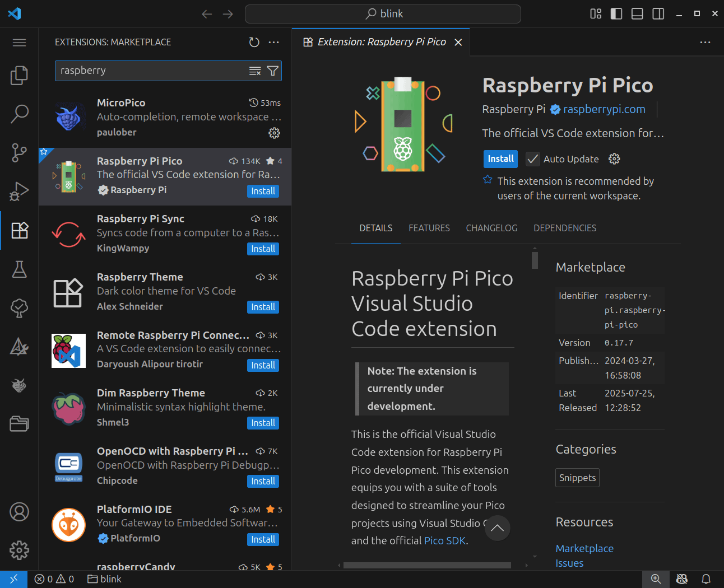Close the Extension: Raspberry Pi Pico tab
Viewport: 724px width, 588px height.
pyautogui.click(x=458, y=43)
